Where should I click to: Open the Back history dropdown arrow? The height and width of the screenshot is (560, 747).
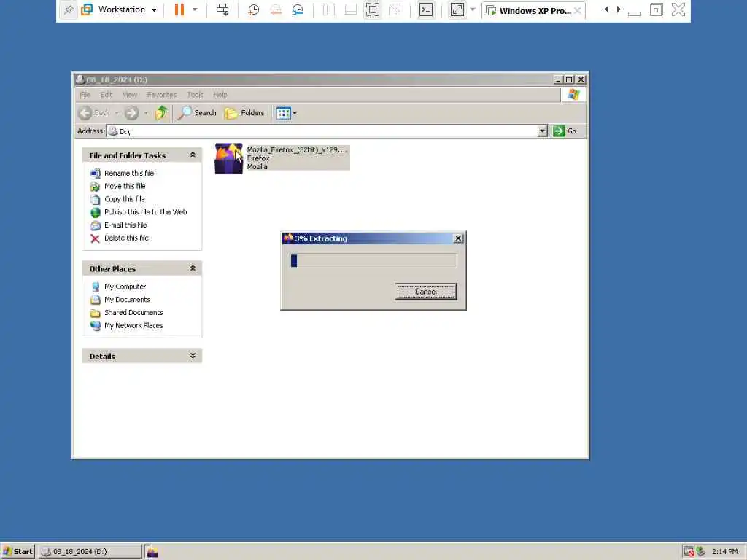(117, 113)
